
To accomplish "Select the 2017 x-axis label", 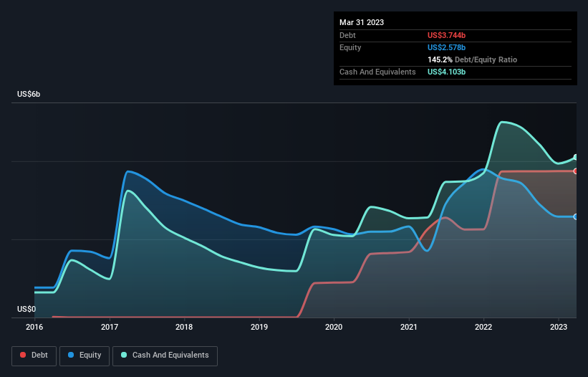I will 110,327.
